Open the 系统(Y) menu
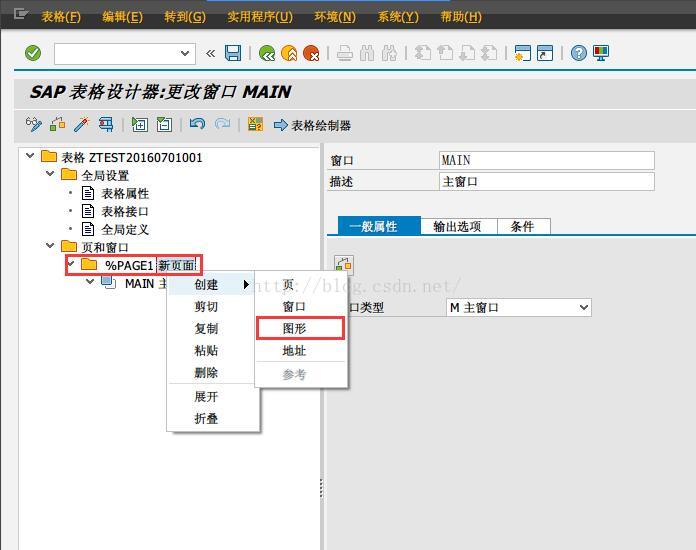 coord(398,17)
